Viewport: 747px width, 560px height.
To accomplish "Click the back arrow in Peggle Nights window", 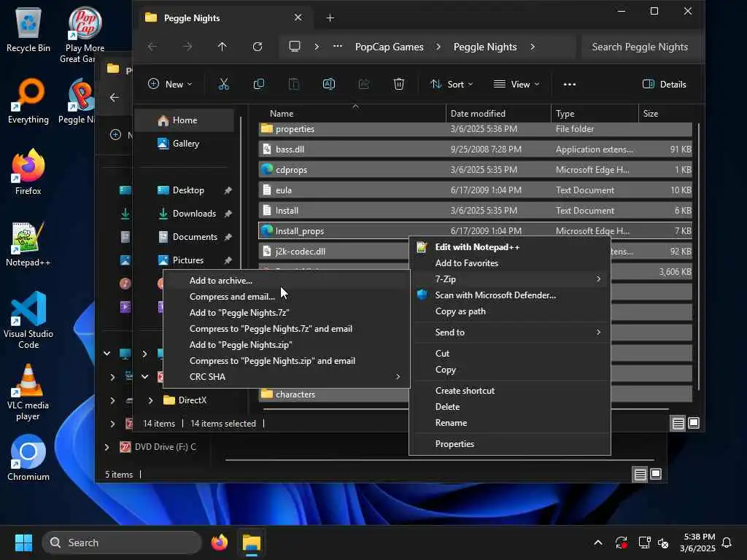I will click(x=152, y=47).
